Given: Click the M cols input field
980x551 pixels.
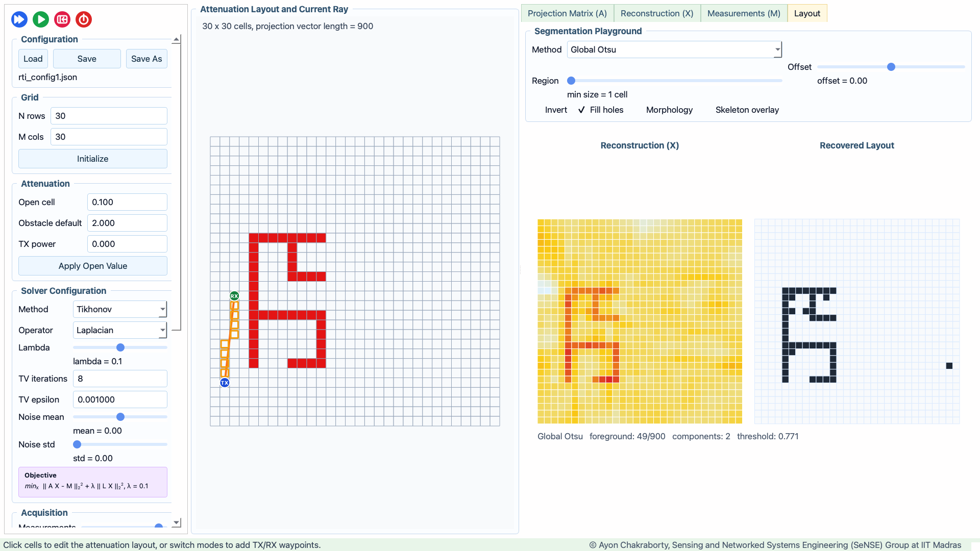Looking at the screenshot, I should [x=109, y=137].
